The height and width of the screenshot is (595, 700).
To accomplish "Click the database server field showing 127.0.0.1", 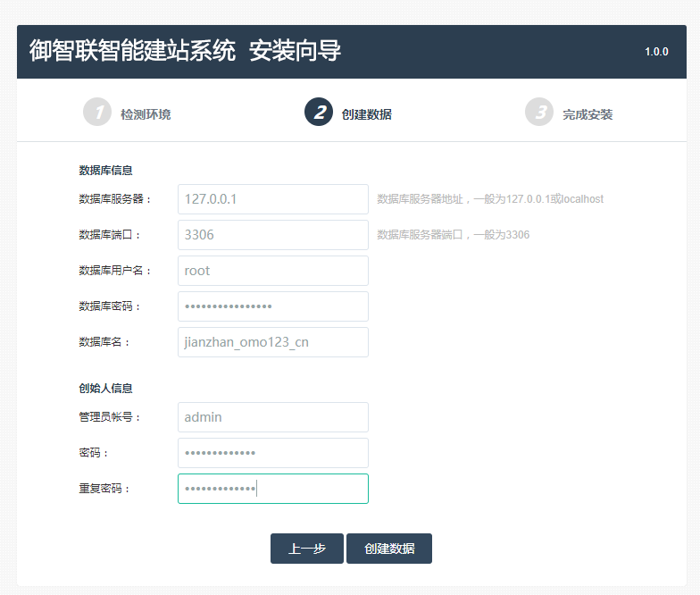I will (x=272, y=199).
